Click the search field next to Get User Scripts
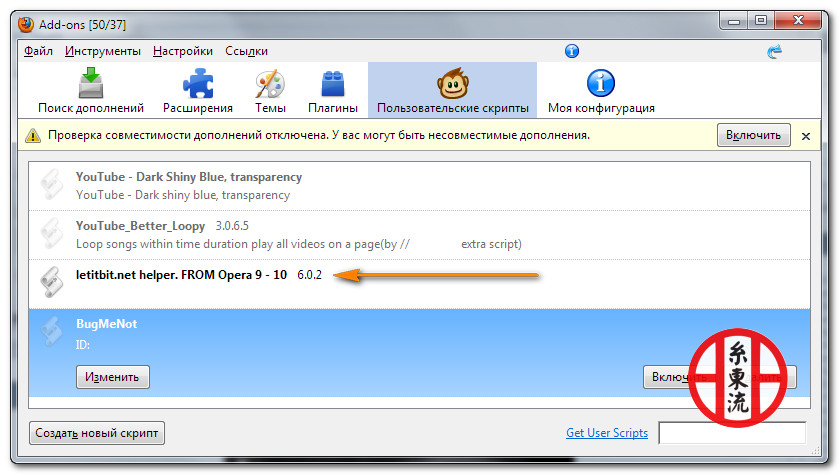This screenshot has width=840, height=475. pyautogui.click(x=732, y=433)
